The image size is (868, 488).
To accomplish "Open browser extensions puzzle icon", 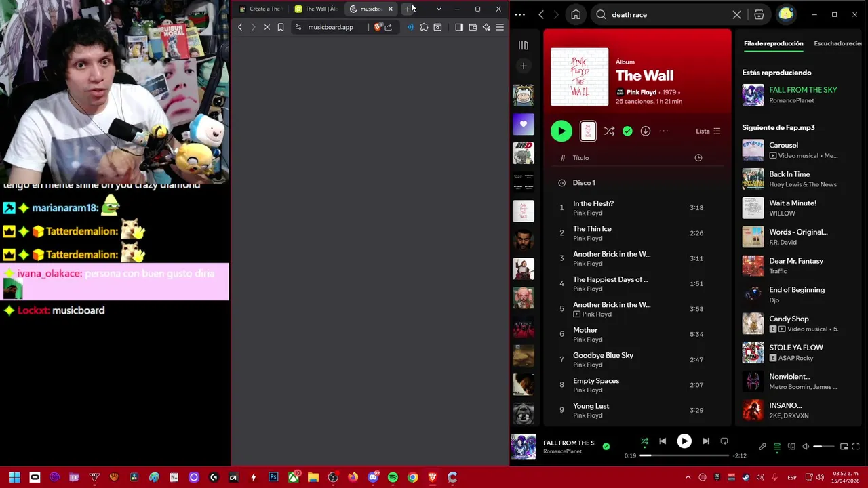I will pos(424,27).
